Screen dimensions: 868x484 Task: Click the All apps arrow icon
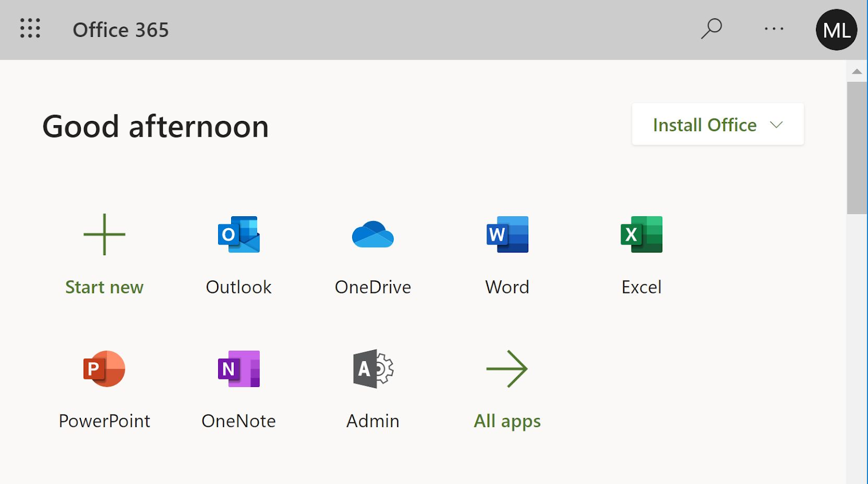pyautogui.click(x=507, y=369)
